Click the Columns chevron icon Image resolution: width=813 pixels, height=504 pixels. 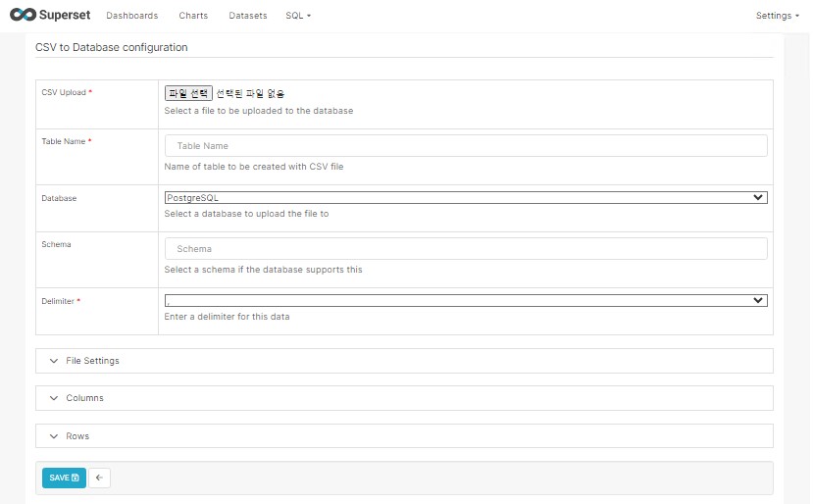click(x=54, y=398)
